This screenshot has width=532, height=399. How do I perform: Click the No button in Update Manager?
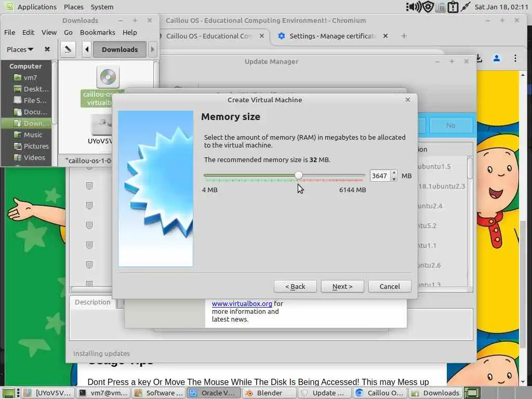450,126
